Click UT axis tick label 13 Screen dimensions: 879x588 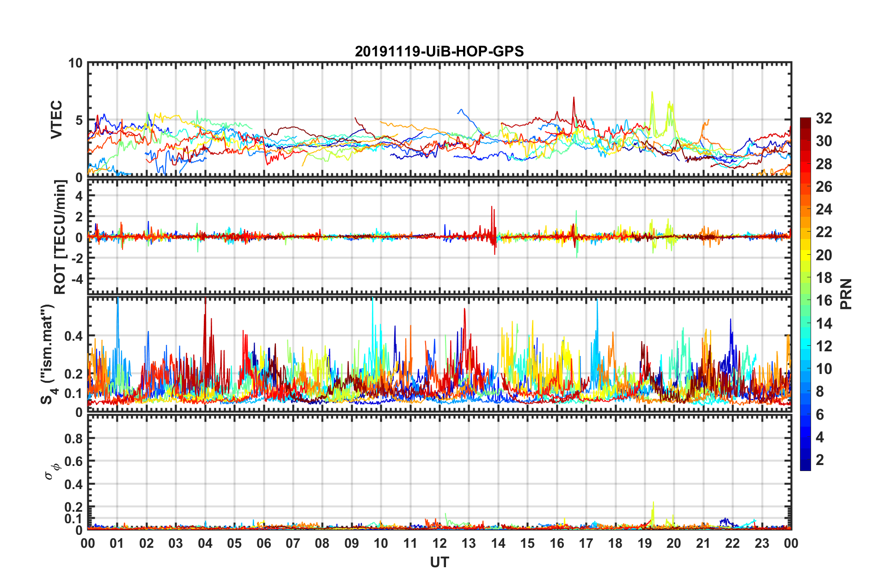click(x=469, y=543)
